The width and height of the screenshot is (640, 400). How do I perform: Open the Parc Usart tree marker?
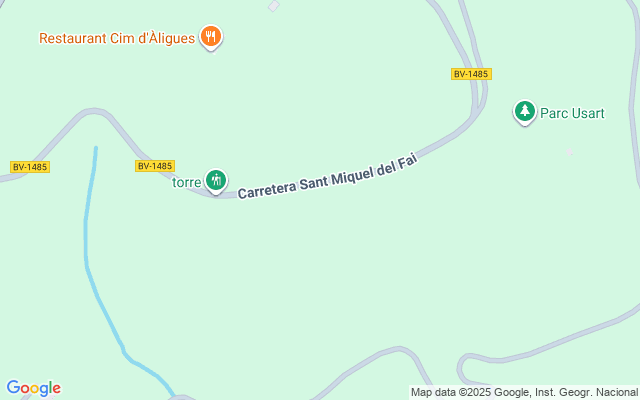(524, 112)
